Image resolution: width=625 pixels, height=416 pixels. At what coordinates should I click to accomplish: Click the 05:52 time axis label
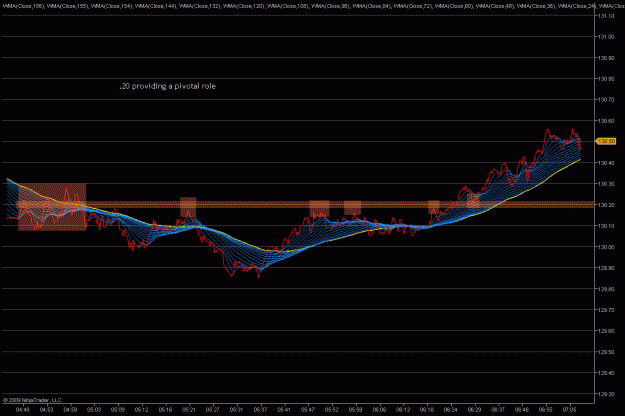click(x=332, y=410)
